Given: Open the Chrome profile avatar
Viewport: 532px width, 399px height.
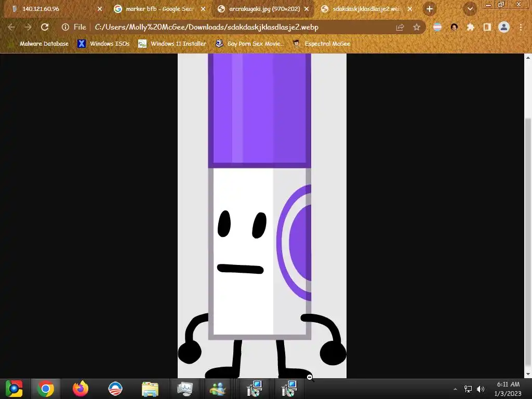Looking at the screenshot, I should pos(504,27).
